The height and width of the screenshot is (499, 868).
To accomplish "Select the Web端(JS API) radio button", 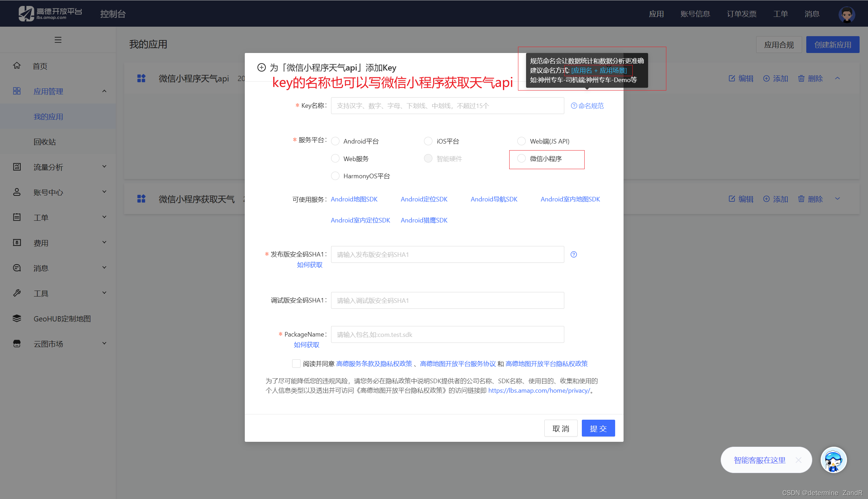I will pos(522,141).
